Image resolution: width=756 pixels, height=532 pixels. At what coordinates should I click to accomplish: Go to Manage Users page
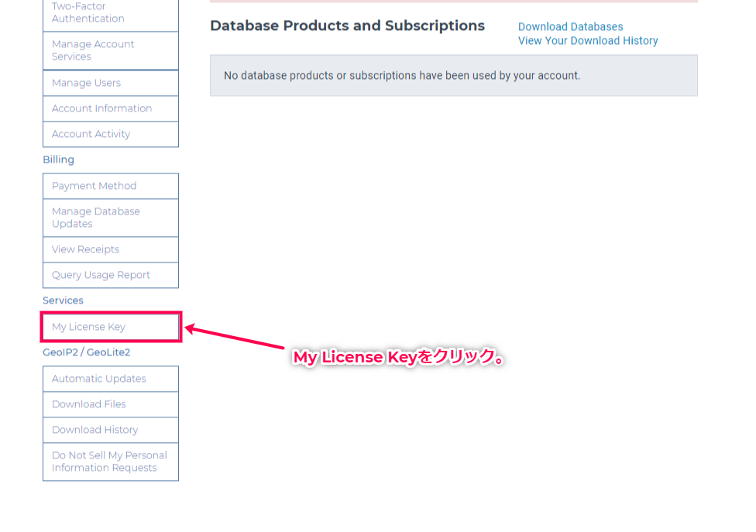(x=111, y=83)
